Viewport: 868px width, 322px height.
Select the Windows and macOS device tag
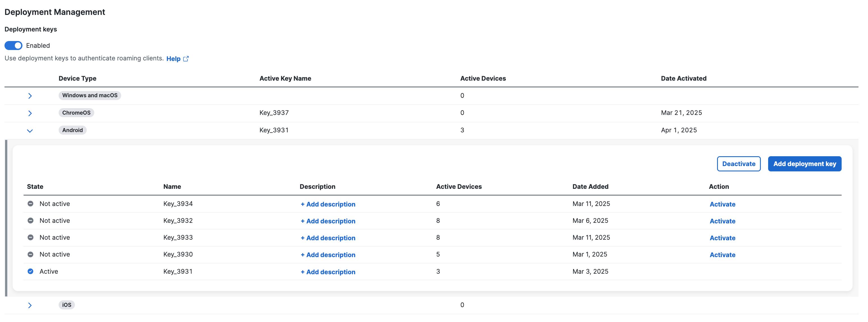coord(89,96)
